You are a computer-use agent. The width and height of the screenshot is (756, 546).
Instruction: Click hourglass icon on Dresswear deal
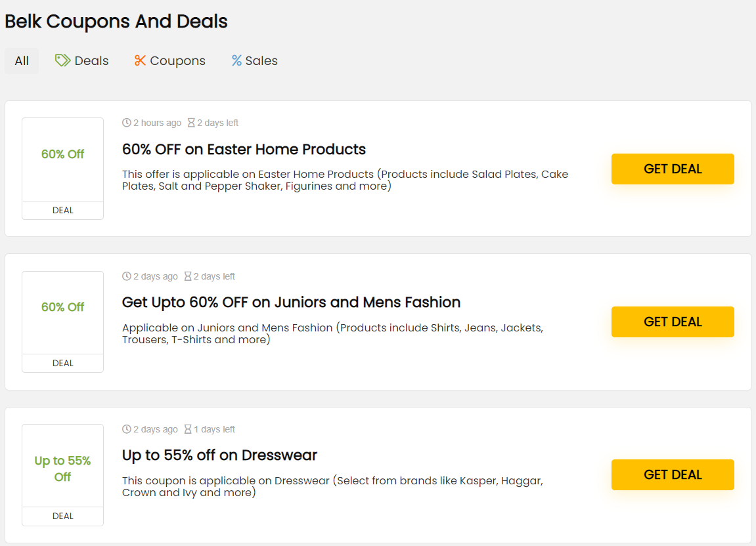(x=188, y=429)
